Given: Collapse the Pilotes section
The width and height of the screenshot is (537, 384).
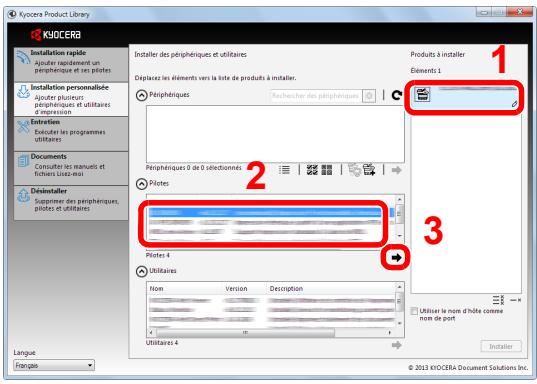Looking at the screenshot, I should [x=141, y=184].
